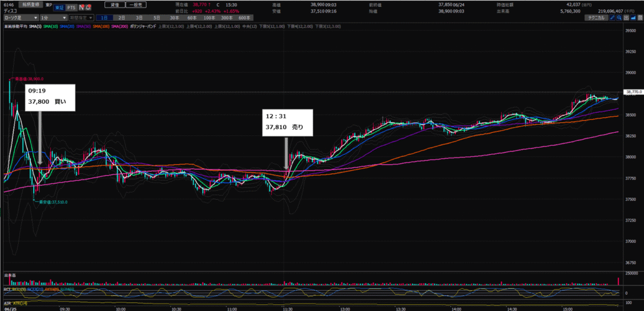Click the closing volume spike bar
Screen dimensions: 644x311
click(619, 281)
